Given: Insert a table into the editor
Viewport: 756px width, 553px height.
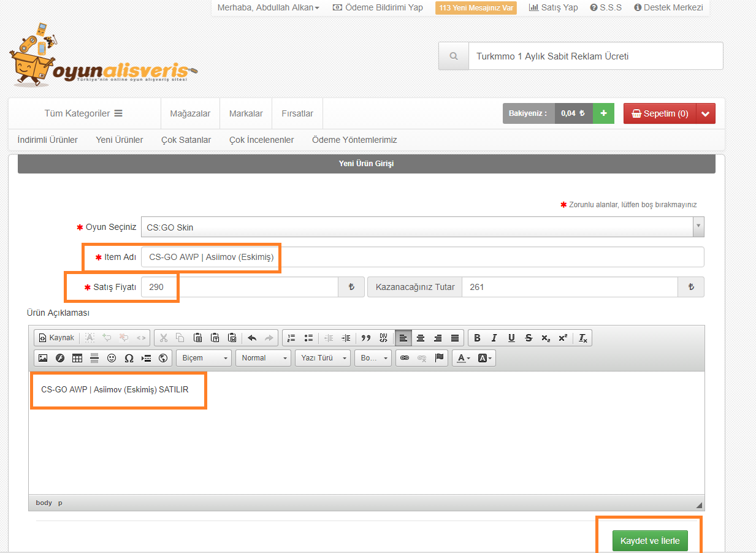Looking at the screenshot, I should [x=77, y=357].
